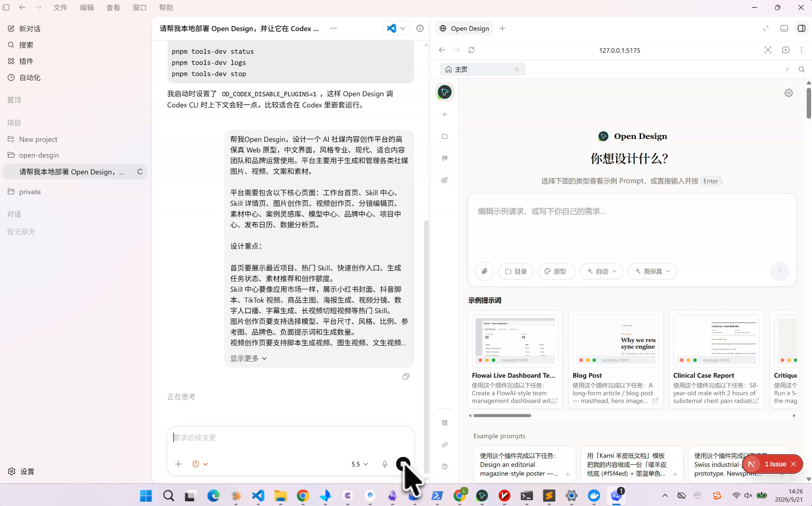Open the orange approval-mode dropdown
This screenshot has width=812, height=506.
[x=200, y=464]
